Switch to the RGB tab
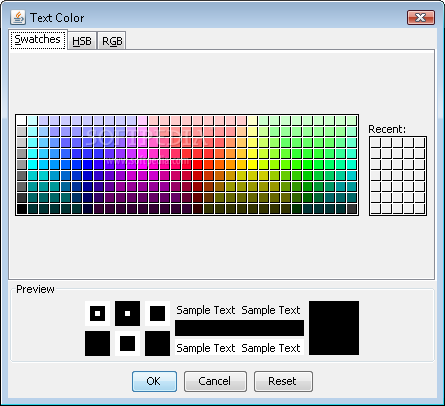The image size is (445, 406). coord(112,41)
